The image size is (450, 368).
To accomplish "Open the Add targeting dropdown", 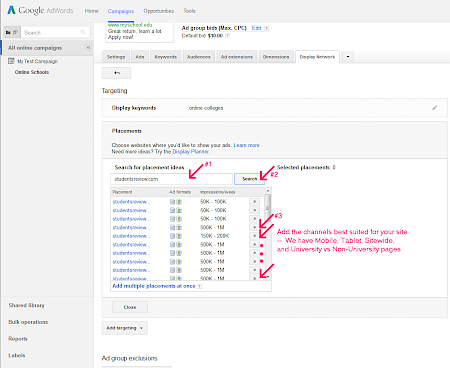I will 124,328.
